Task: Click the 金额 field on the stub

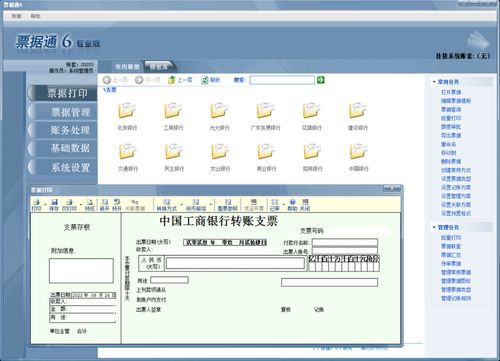Action: click(83, 309)
